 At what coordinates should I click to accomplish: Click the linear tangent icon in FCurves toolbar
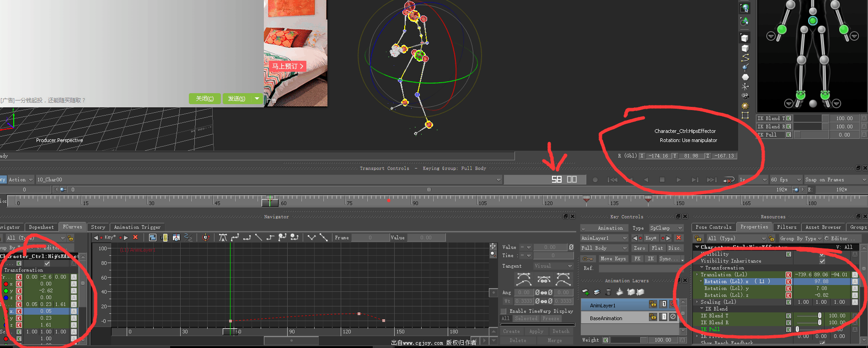(258, 237)
